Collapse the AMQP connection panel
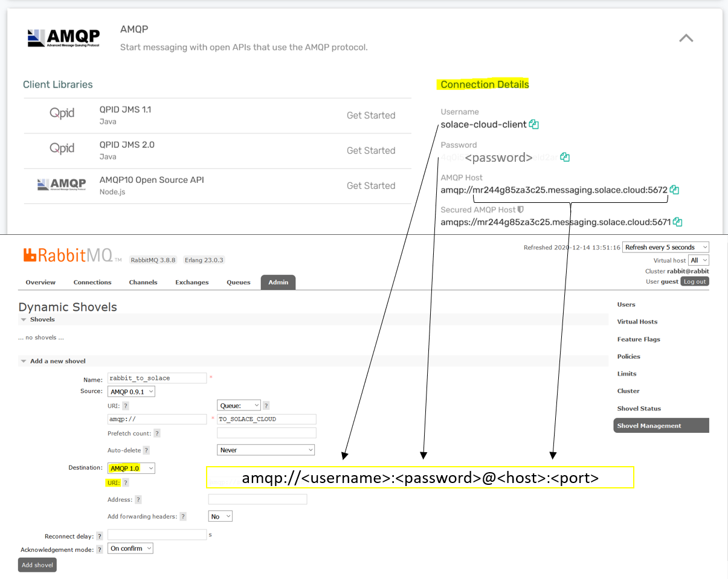This screenshot has width=728, height=579. coord(686,37)
